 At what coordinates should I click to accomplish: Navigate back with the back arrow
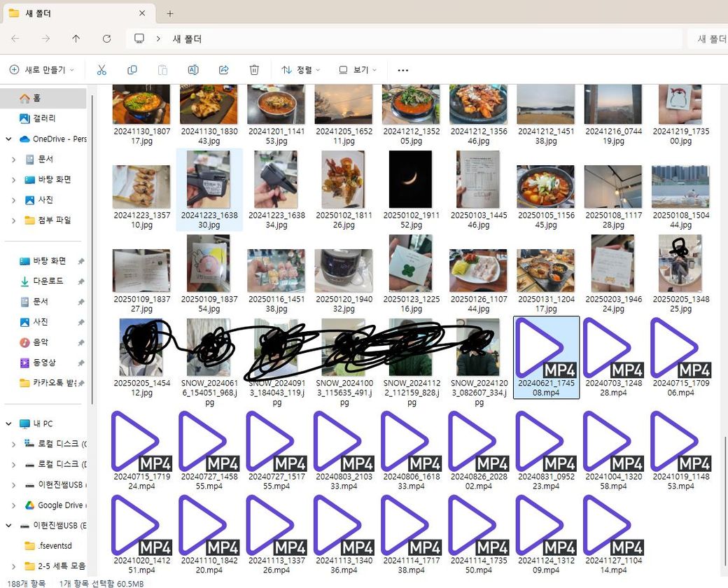click(x=15, y=39)
